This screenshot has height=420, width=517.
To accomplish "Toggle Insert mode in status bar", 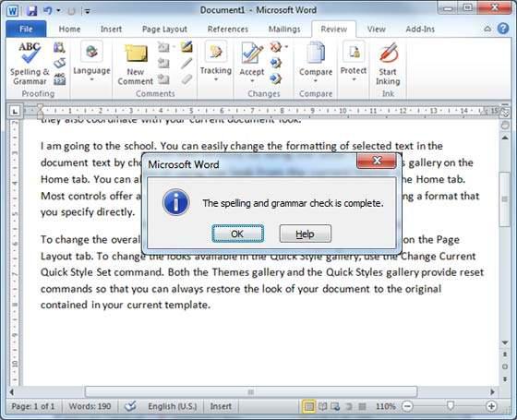I will (x=221, y=406).
